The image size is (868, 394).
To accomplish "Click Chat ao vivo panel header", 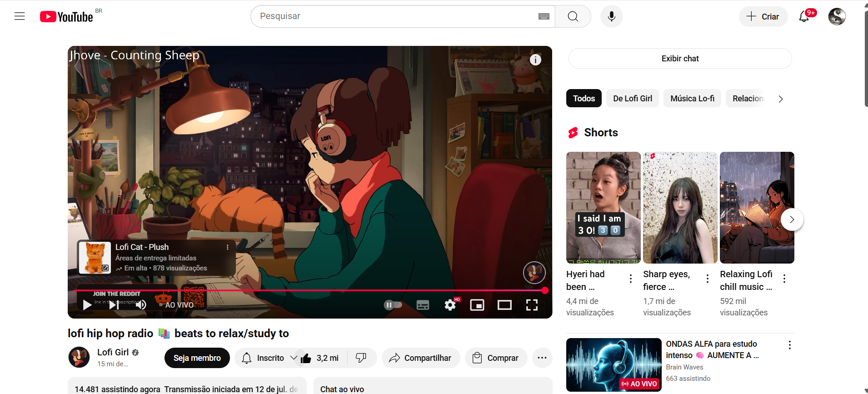I will [433, 385].
